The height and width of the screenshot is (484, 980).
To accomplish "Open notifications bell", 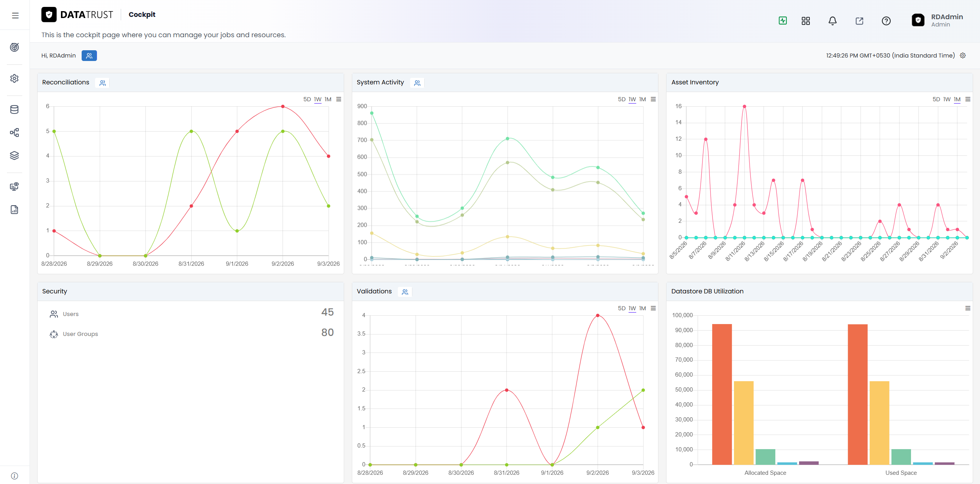I will 832,21.
